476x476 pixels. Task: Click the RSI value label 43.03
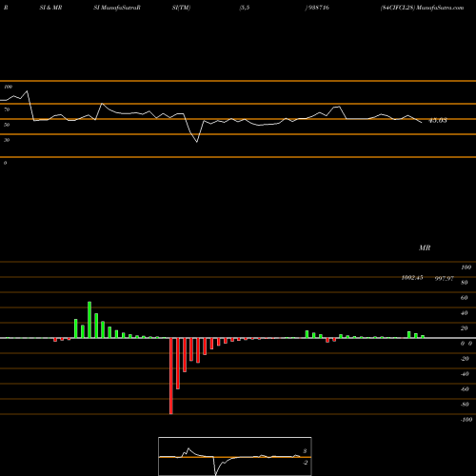click(x=438, y=121)
